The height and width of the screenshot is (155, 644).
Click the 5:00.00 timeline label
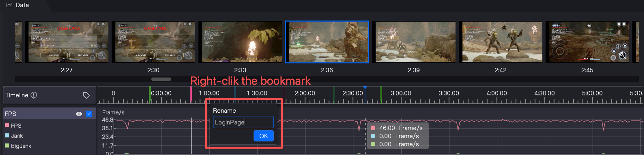tap(592, 93)
